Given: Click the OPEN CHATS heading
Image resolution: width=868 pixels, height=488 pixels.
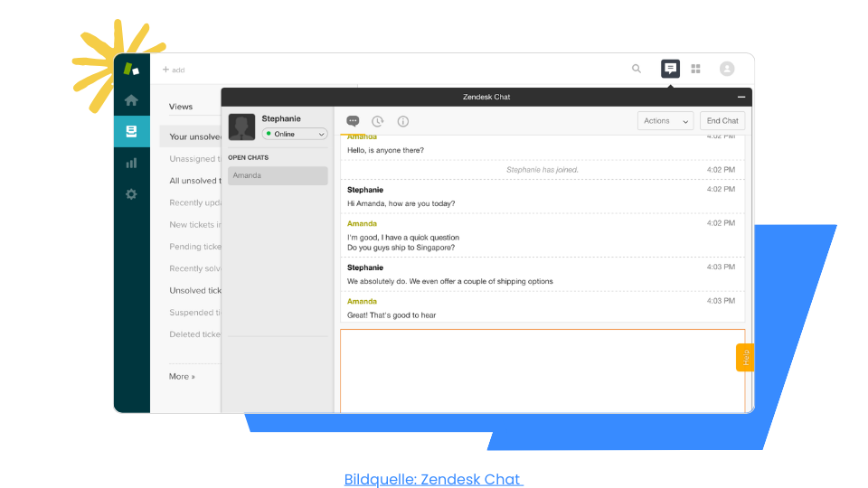Looking at the screenshot, I should tap(248, 157).
